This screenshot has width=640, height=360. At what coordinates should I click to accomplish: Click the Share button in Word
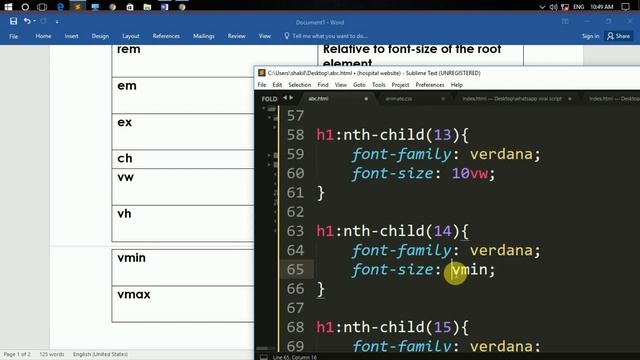618,36
